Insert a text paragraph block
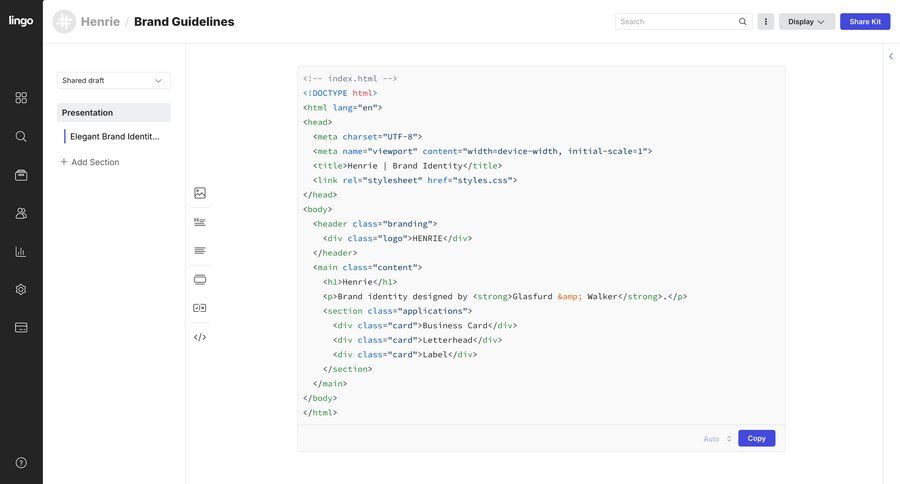Viewport: 900px width, 484px height. click(200, 250)
